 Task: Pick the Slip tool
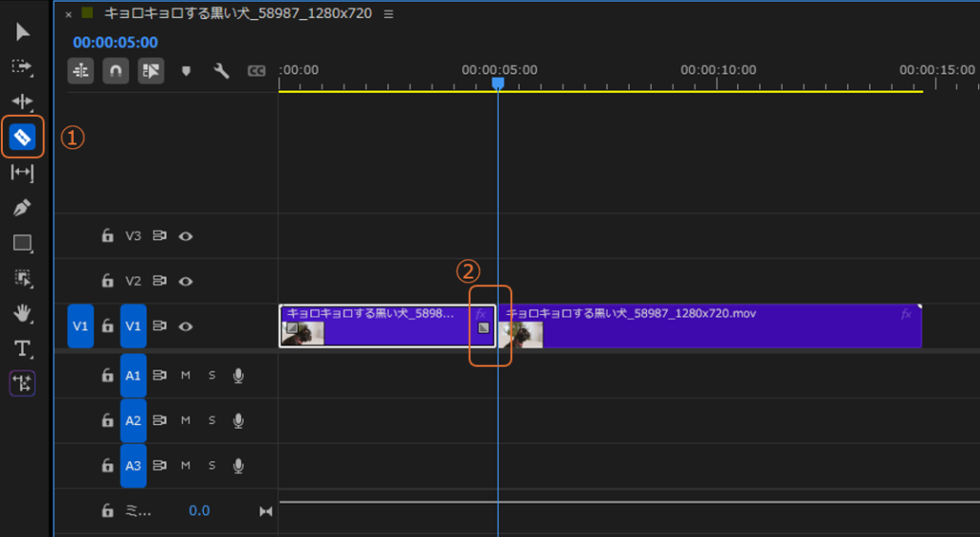tap(22, 172)
